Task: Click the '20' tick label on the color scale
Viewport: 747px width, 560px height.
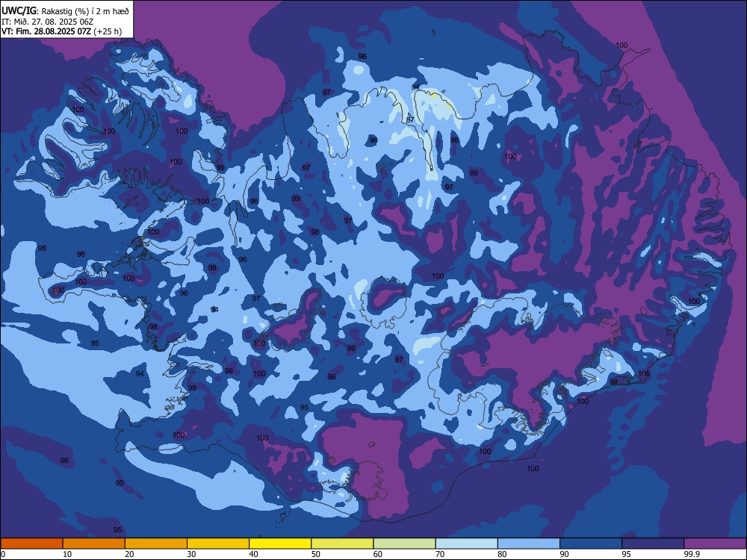Action: [x=129, y=554]
